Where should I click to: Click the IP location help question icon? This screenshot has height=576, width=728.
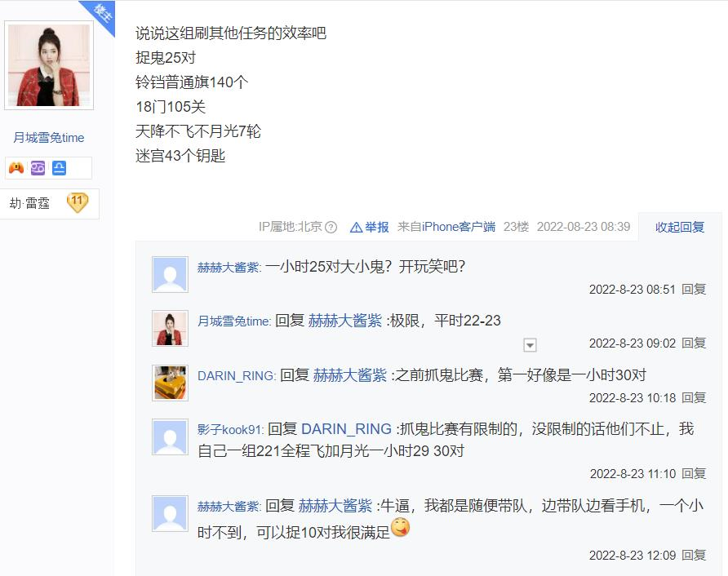tap(331, 227)
